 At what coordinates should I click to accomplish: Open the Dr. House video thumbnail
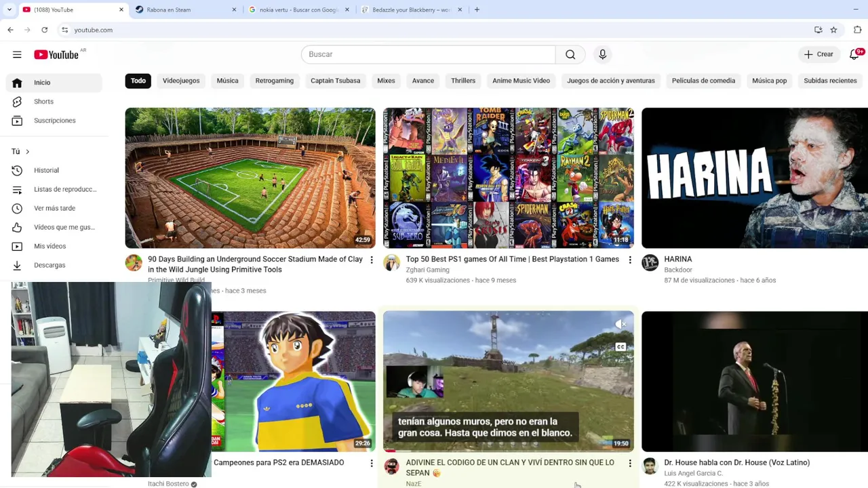point(755,381)
